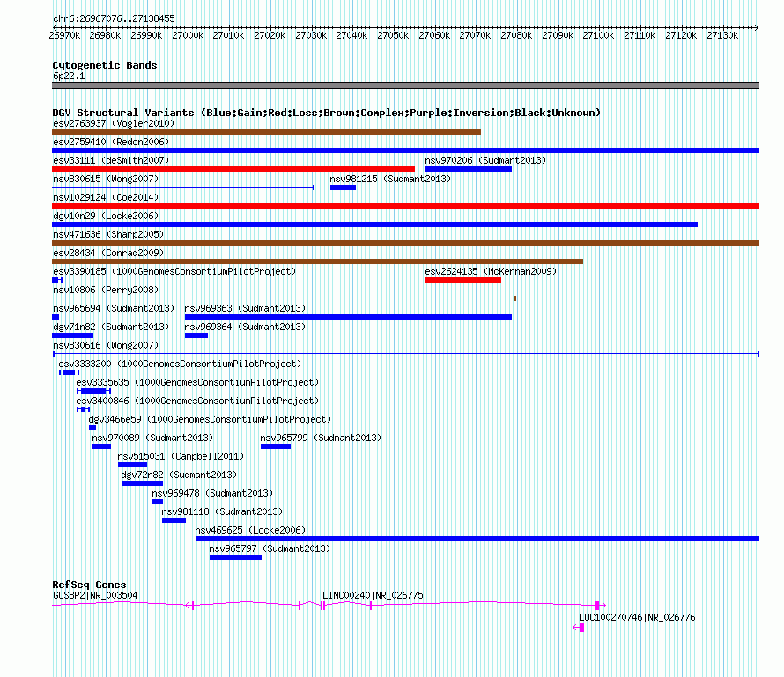Click the 6p22.1 cytogenetic band label
784x677 pixels.
[69, 76]
